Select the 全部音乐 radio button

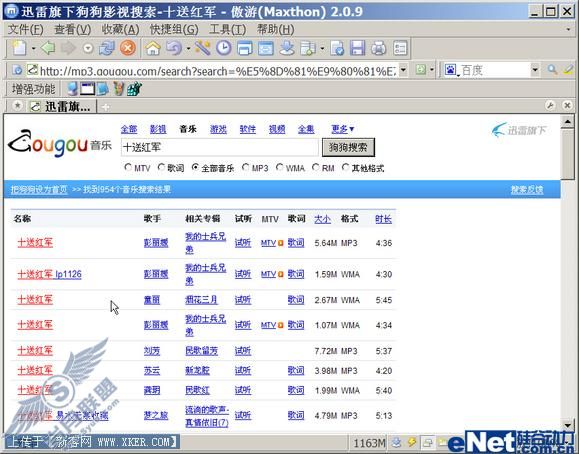coord(195,167)
